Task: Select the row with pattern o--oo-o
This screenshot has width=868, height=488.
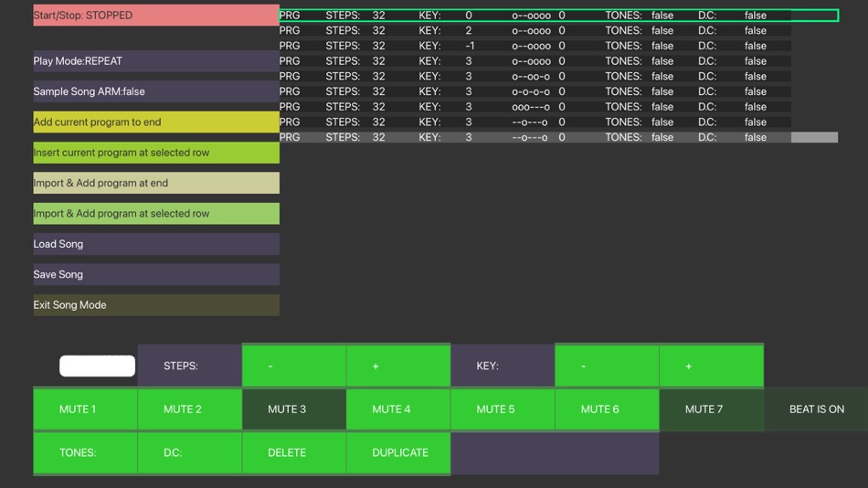Action: pyautogui.click(x=535, y=76)
